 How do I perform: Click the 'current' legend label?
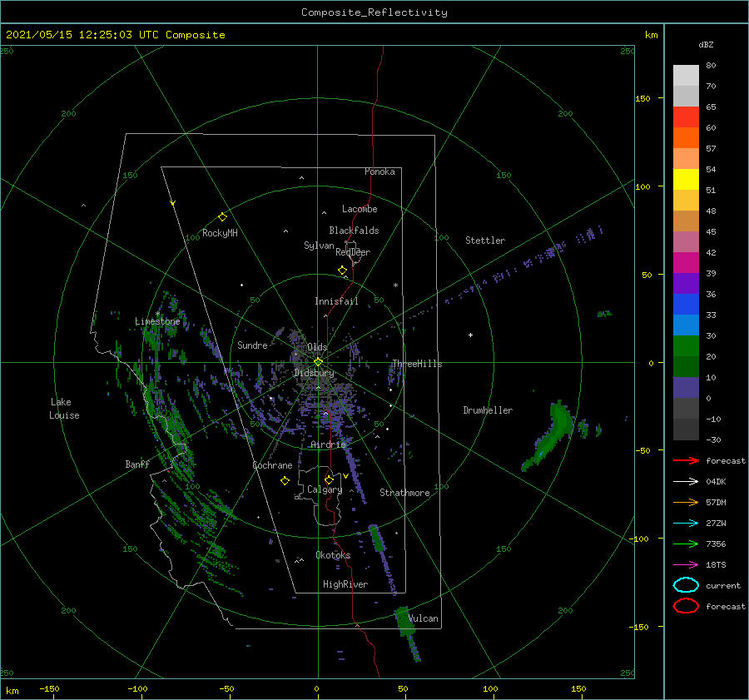coord(723,585)
